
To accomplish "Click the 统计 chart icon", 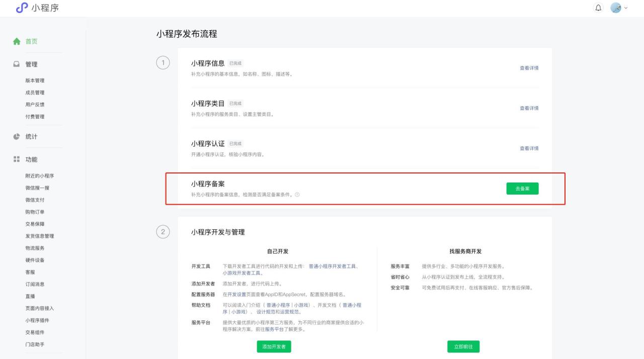I will coord(17,136).
